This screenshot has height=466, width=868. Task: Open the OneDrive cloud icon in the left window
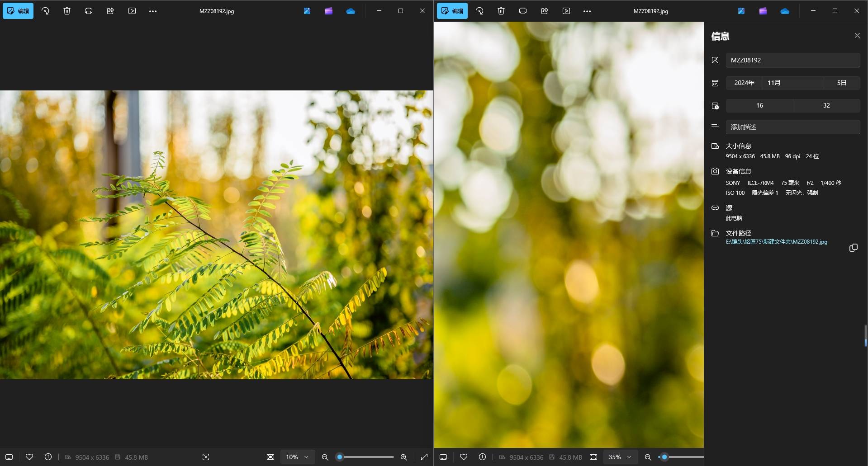click(351, 11)
